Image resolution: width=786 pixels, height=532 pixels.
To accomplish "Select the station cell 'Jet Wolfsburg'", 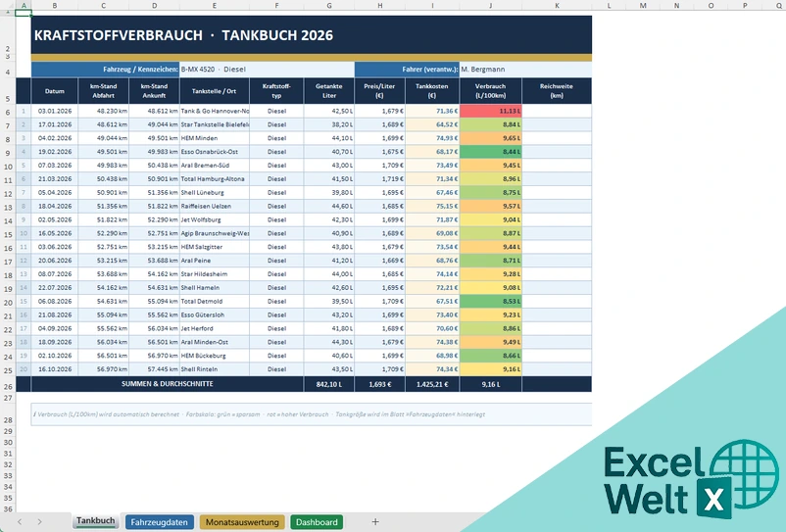I will 214,219.
